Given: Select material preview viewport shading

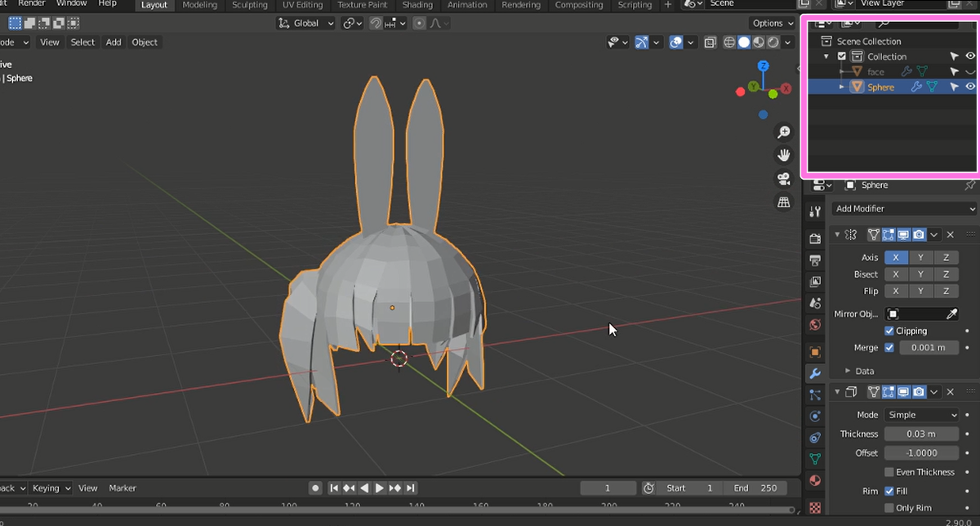Looking at the screenshot, I should click(759, 42).
